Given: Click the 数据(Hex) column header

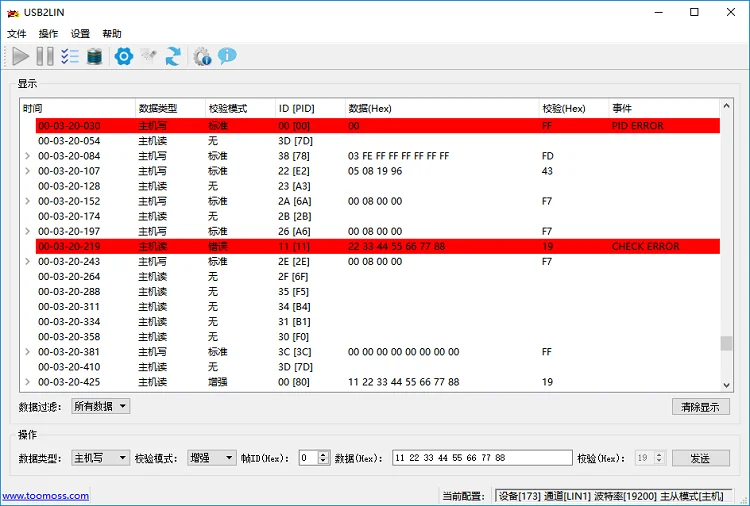Looking at the screenshot, I should click(442, 109).
